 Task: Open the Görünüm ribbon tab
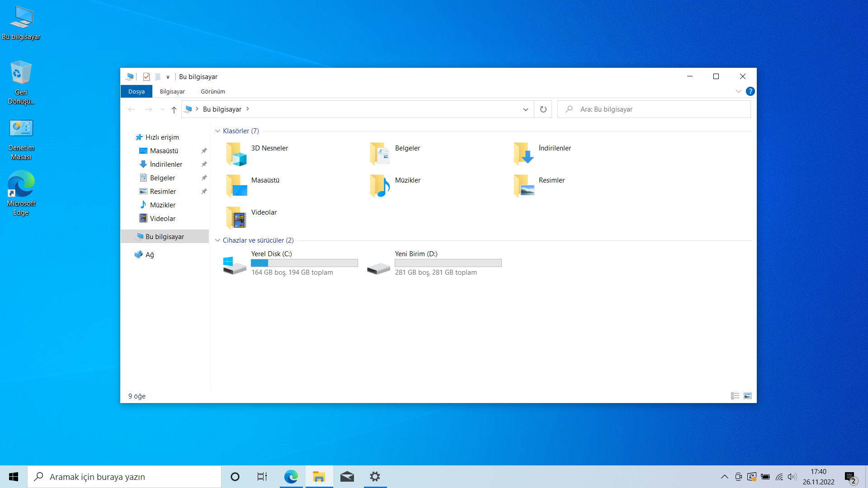coord(212,91)
